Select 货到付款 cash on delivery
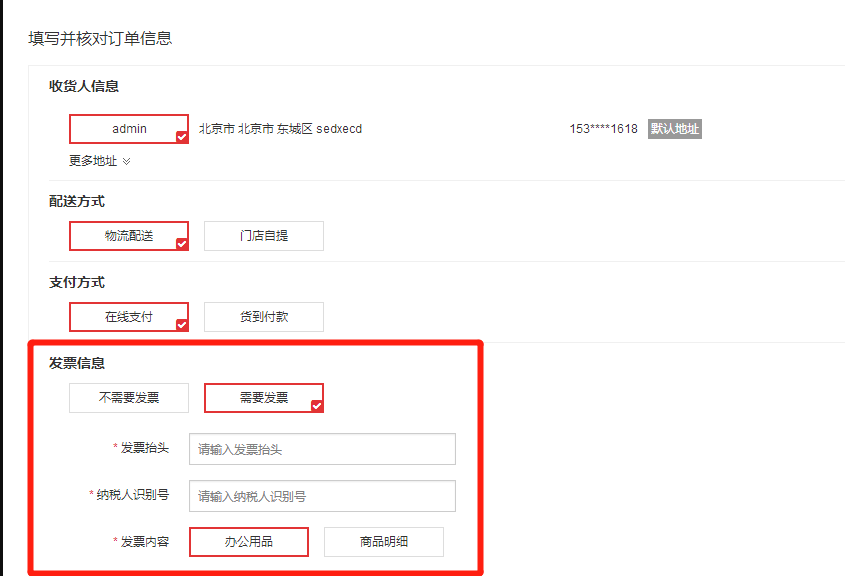The image size is (845, 576). click(264, 317)
